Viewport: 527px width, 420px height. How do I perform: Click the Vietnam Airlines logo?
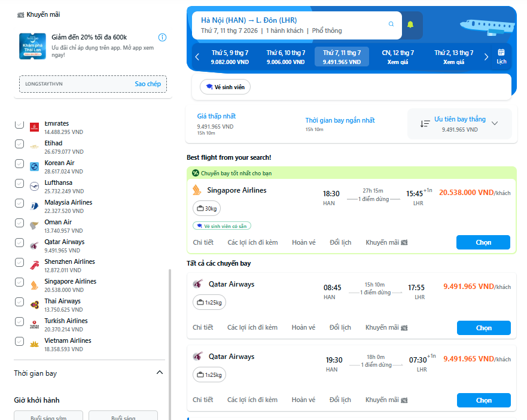[x=34, y=345]
